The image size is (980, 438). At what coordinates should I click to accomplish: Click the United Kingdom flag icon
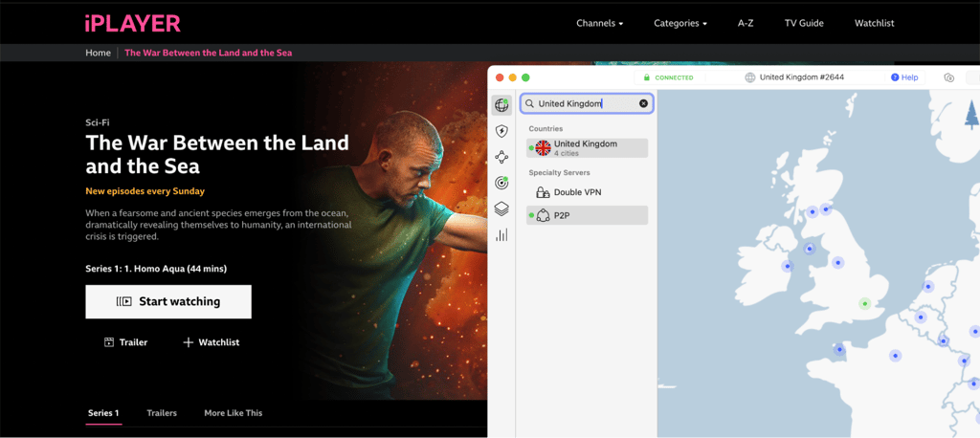click(x=543, y=148)
